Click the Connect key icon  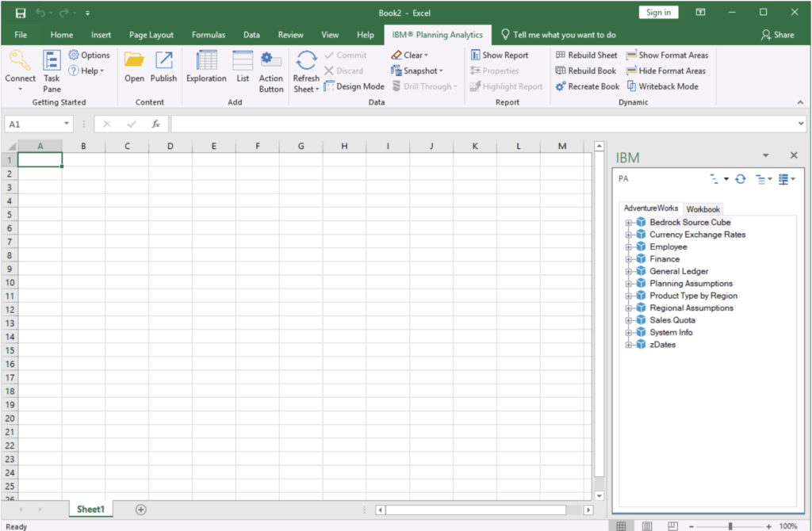[x=20, y=61]
